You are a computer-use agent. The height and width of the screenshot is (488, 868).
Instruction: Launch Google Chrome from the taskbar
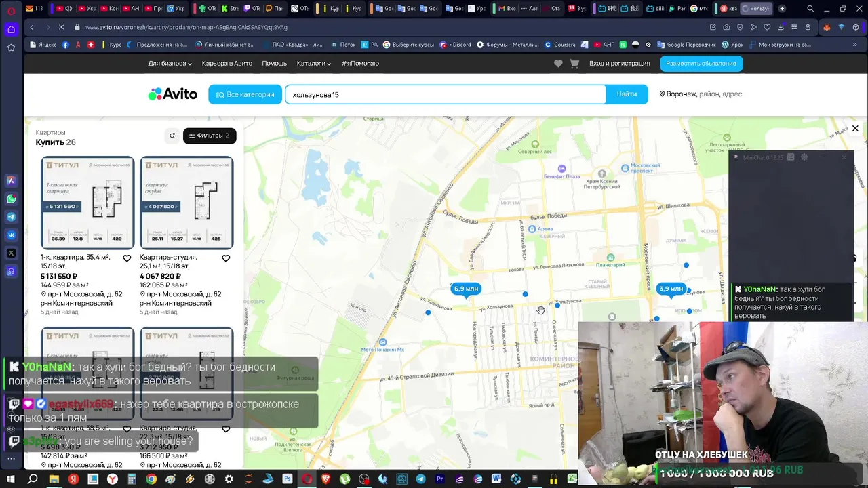[x=151, y=479]
